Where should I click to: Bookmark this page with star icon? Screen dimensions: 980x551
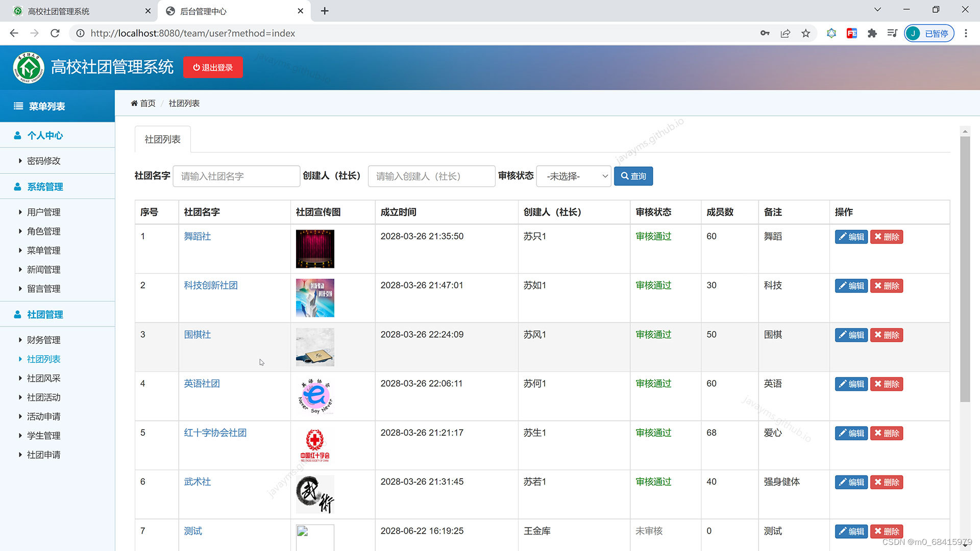pos(805,33)
